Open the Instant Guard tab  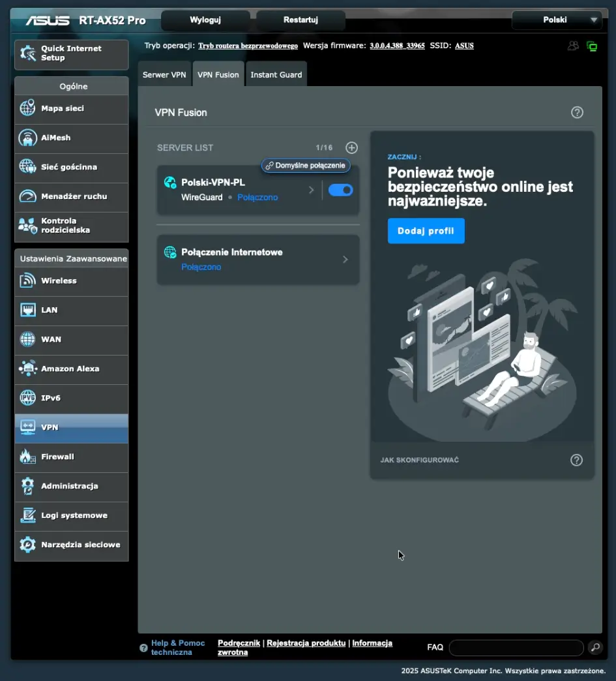276,74
